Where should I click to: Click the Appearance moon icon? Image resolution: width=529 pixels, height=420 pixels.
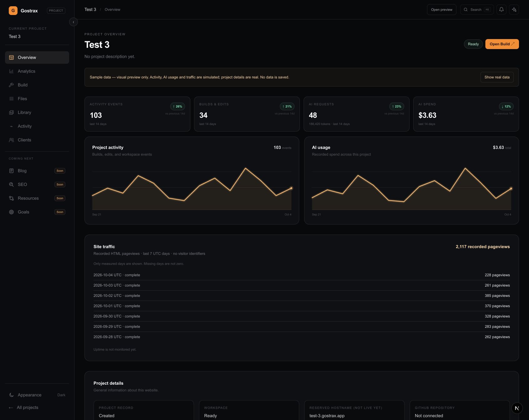(x=11, y=395)
